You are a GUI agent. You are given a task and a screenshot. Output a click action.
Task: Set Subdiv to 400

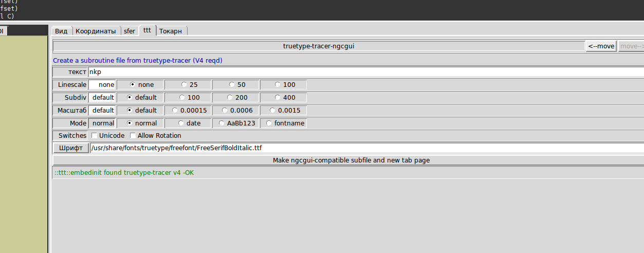[x=285, y=97]
